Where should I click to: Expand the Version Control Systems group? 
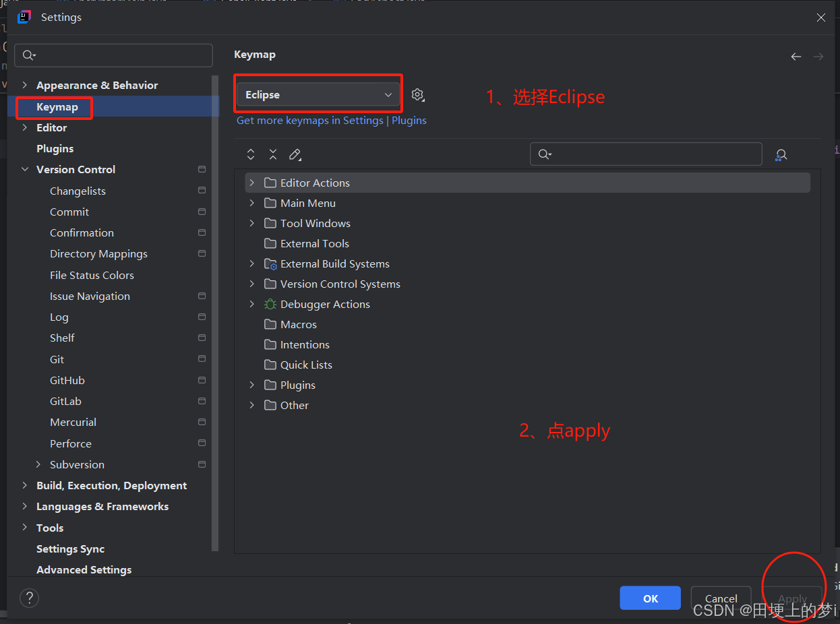click(252, 284)
